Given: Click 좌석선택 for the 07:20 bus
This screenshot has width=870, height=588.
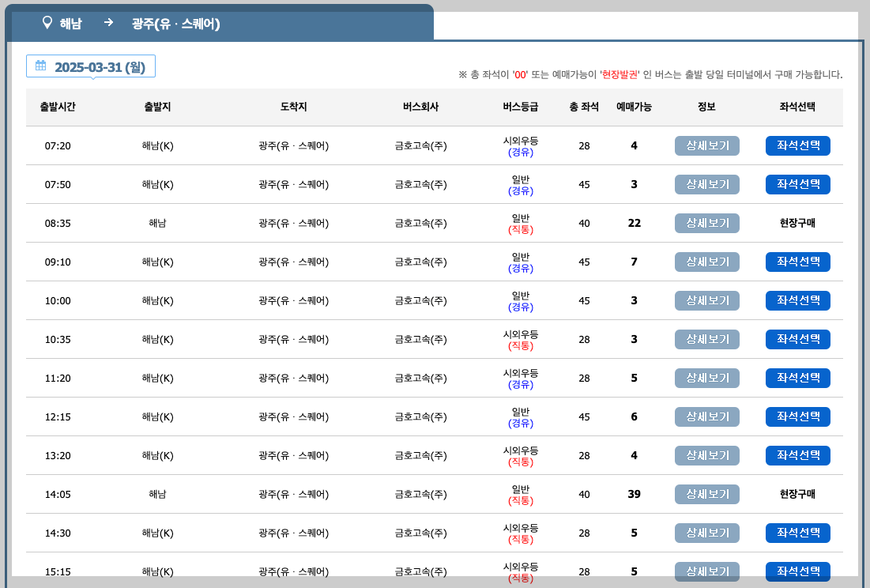Looking at the screenshot, I should (x=797, y=145).
